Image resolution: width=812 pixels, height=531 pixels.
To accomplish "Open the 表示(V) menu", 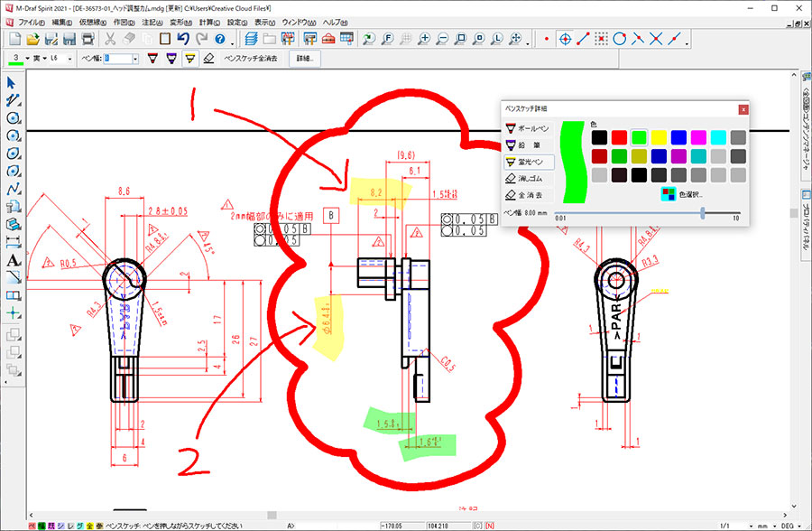I will click(x=264, y=21).
